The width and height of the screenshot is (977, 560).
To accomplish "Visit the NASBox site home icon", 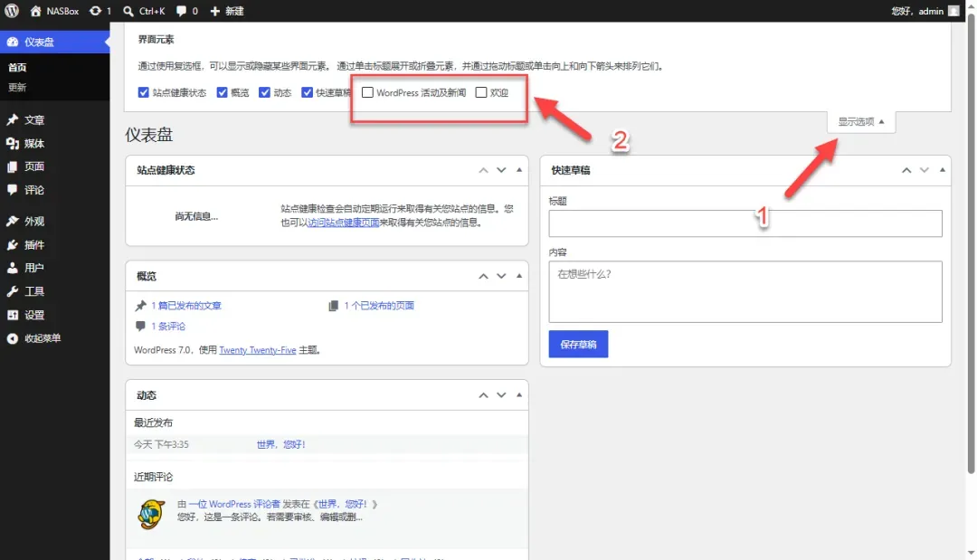I will click(35, 11).
